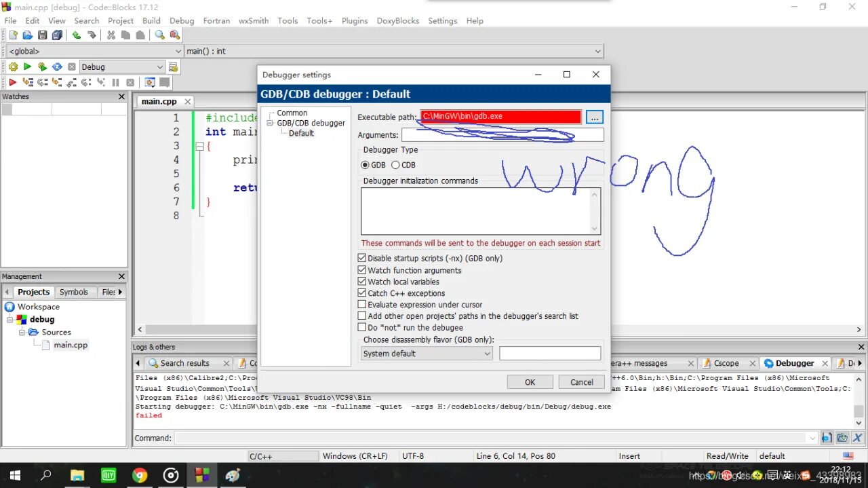Click the green Run icon

tap(28, 67)
